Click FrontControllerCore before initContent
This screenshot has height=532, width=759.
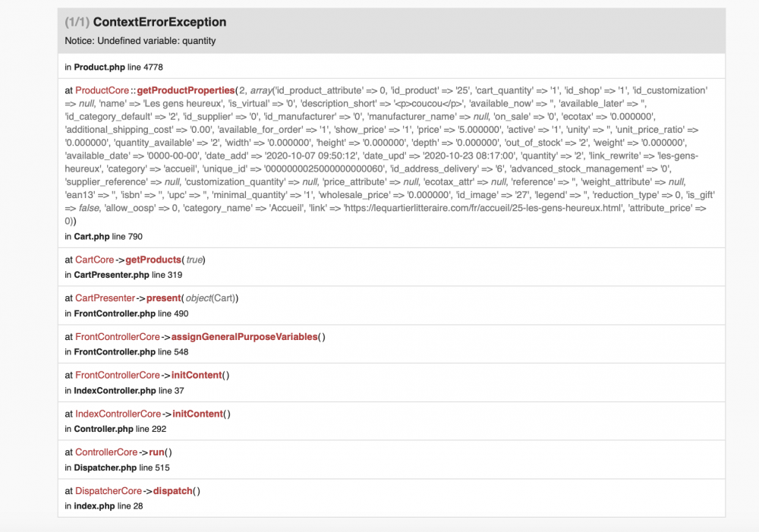(x=118, y=375)
